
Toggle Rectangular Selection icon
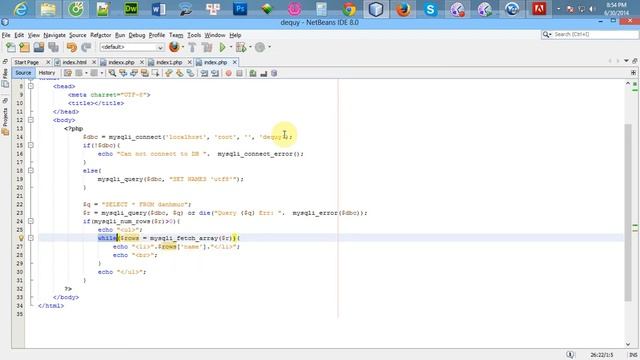pos(155,73)
